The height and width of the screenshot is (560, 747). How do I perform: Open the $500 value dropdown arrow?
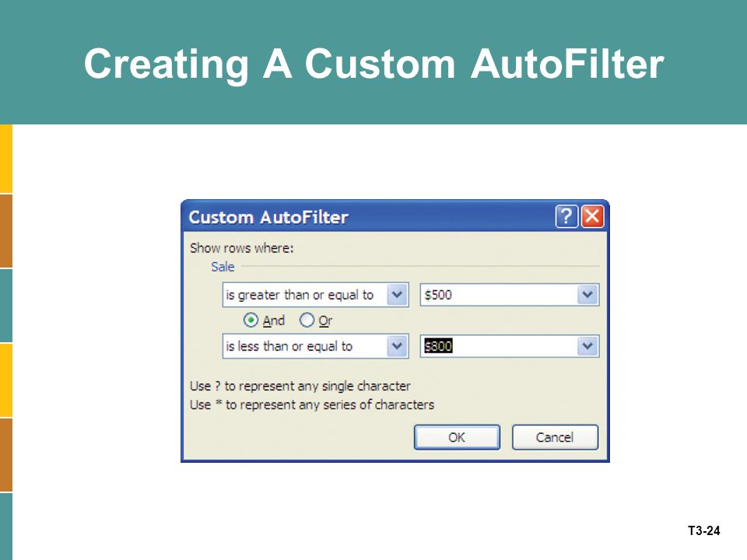pos(587,295)
